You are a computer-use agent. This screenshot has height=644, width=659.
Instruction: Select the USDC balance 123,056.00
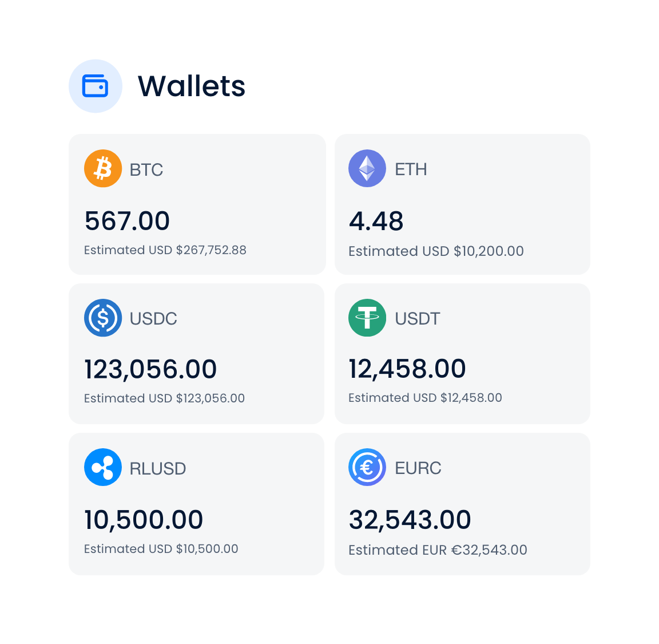pyautogui.click(x=150, y=369)
